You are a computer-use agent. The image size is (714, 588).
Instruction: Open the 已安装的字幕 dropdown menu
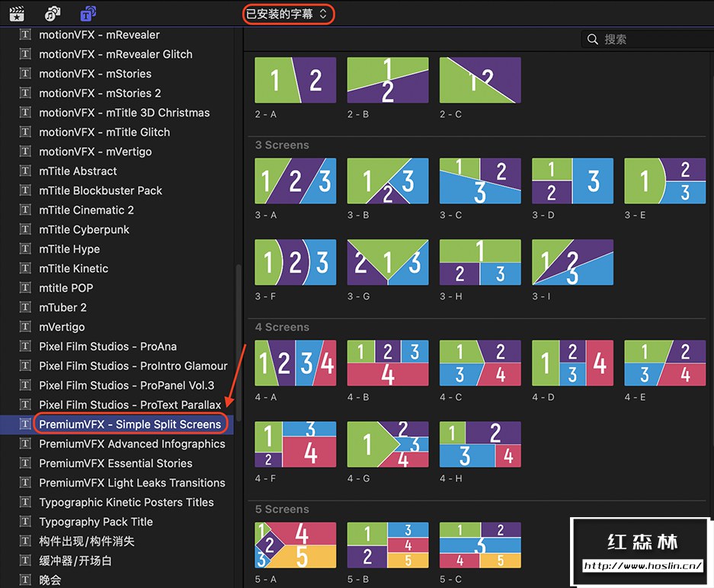[x=288, y=14]
